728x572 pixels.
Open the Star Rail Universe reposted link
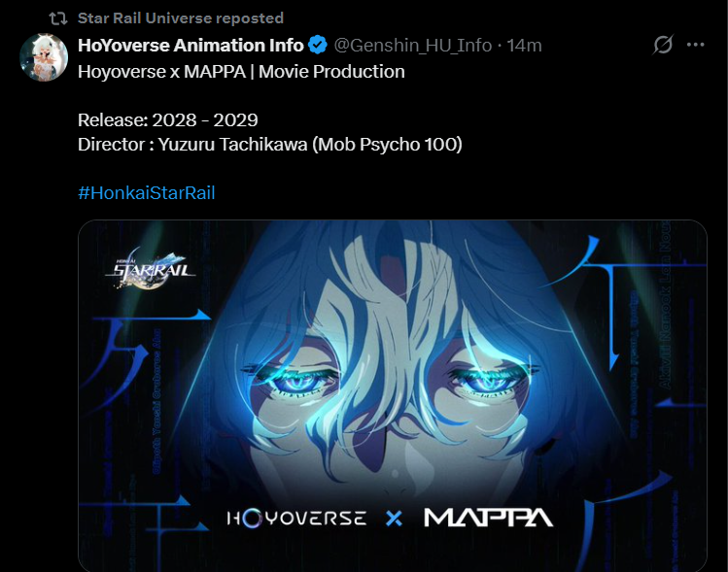(180, 18)
